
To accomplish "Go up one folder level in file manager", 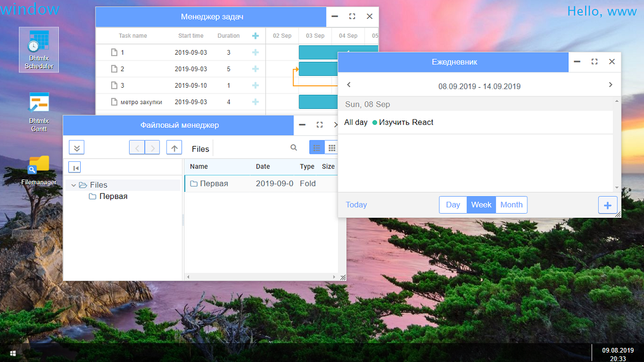I will (x=174, y=147).
